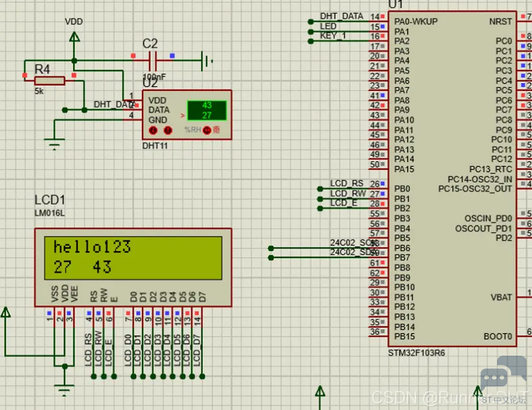The image size is (532, 410).
Task: Select the C2 100nF capacitor symbol
Action: [x=153, y=61]
